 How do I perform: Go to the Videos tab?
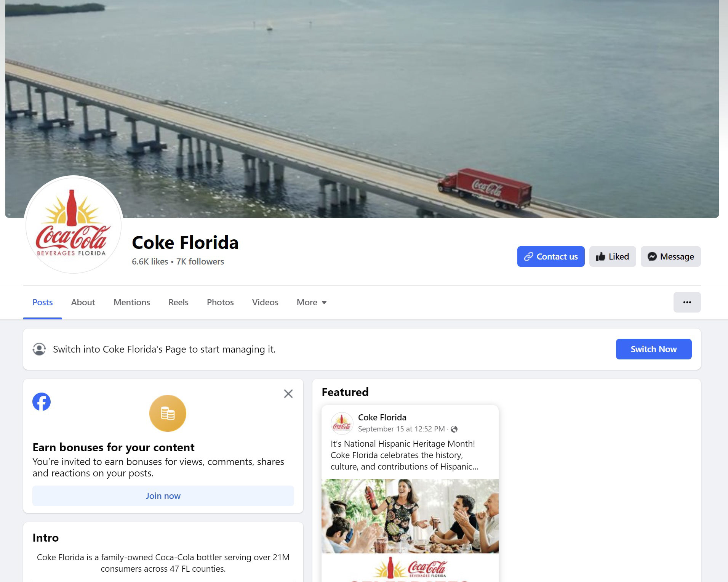pos(265,302)
